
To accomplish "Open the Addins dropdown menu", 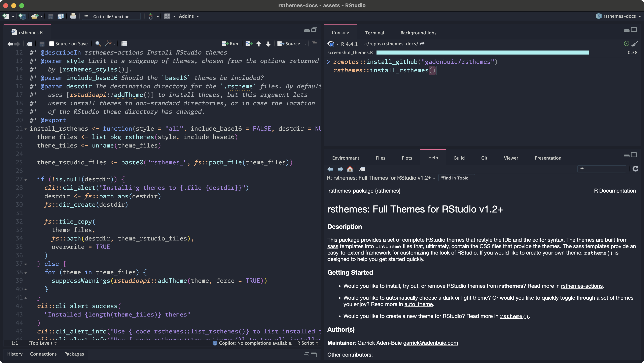I will click(188, 16).
